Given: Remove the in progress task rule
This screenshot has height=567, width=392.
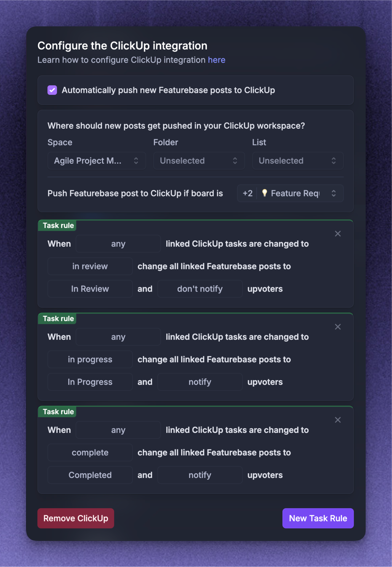Looking at the screenshot, I should pos(337,327).
